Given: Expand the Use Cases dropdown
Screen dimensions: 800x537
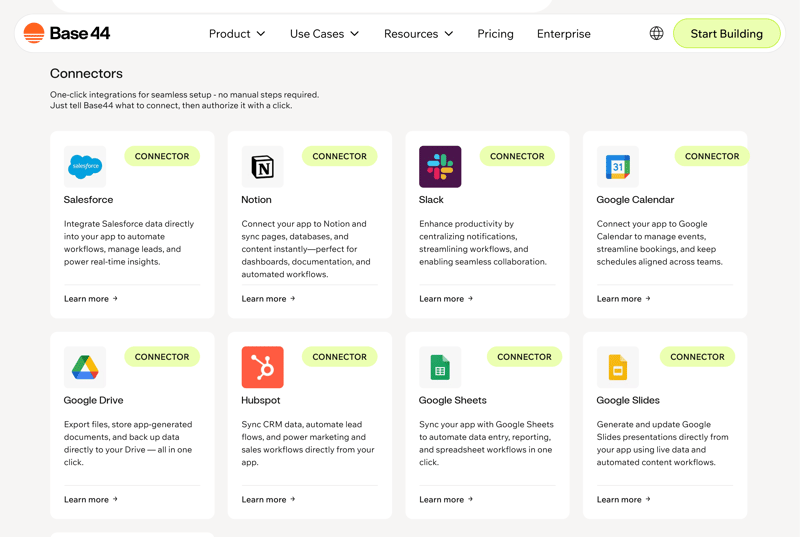Looking at the screenshot, I should coord(324,34).
